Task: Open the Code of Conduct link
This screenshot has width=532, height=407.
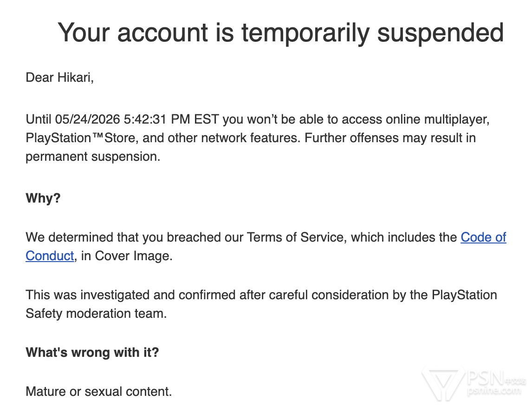Action: coord(483,237)
